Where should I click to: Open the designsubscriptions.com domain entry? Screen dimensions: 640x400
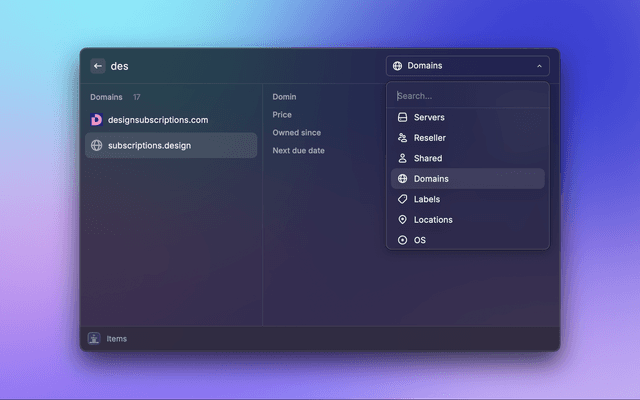[158, 120]
